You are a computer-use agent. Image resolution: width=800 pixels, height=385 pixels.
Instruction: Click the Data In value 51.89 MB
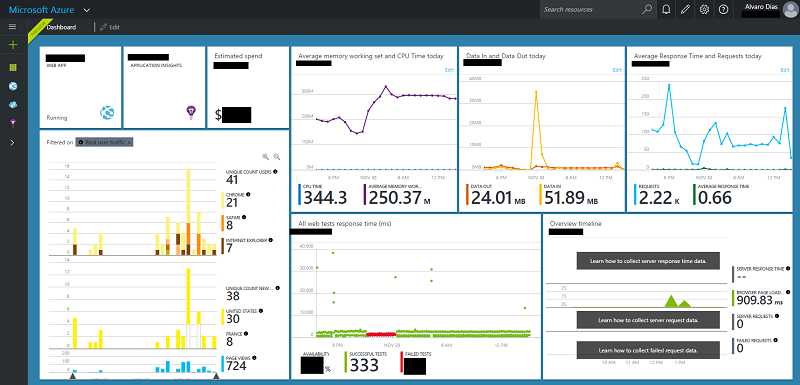click(x=571, y=198)
